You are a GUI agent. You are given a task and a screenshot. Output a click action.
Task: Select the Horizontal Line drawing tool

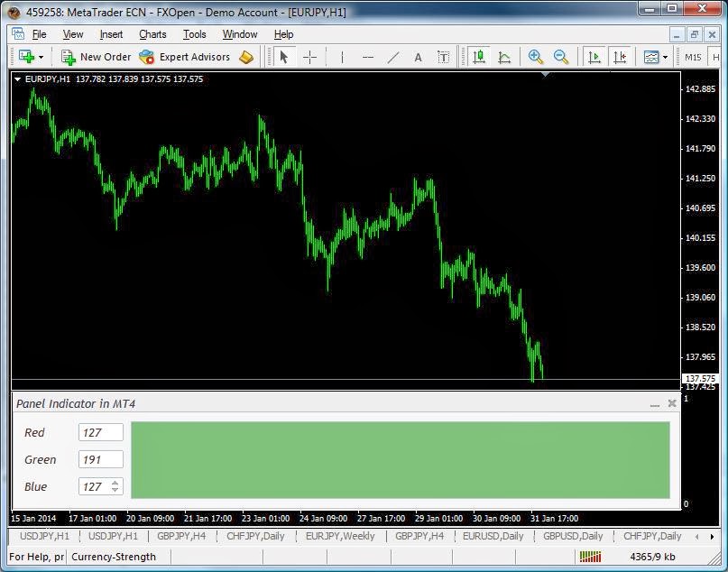[x=368, y=57]
